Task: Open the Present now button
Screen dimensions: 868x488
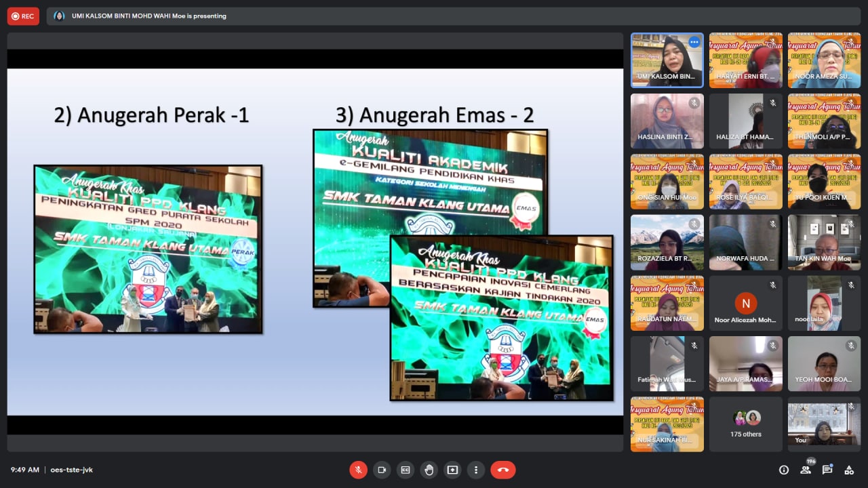Action: coord(452,470)
